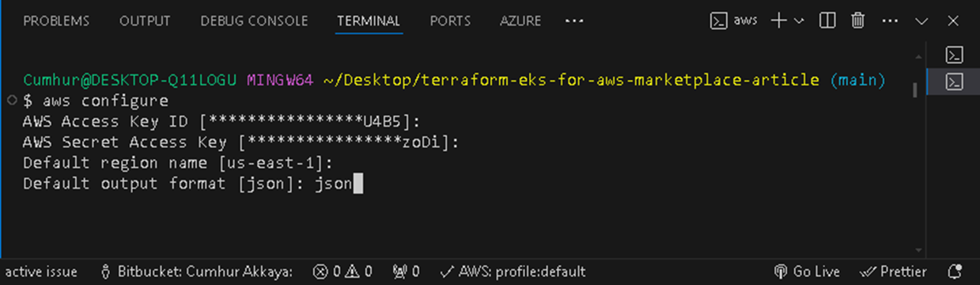Split the terminal panel

click(827, 21)
